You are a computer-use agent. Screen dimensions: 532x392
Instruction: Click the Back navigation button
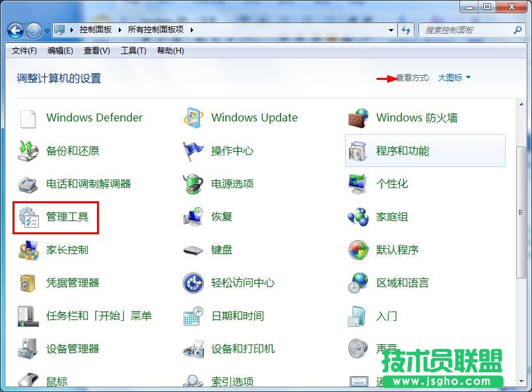click(16, 30)
